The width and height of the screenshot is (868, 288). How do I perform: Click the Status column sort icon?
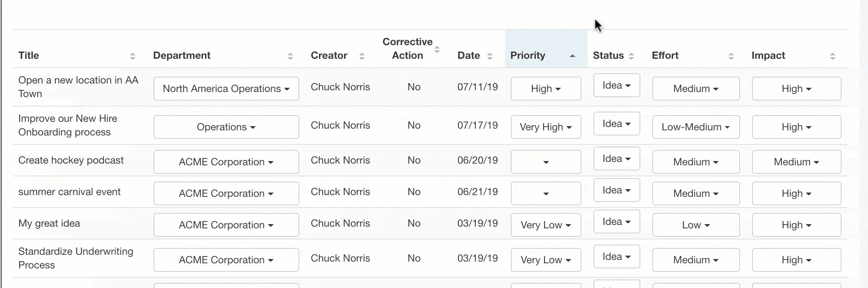tap(631, 56)
